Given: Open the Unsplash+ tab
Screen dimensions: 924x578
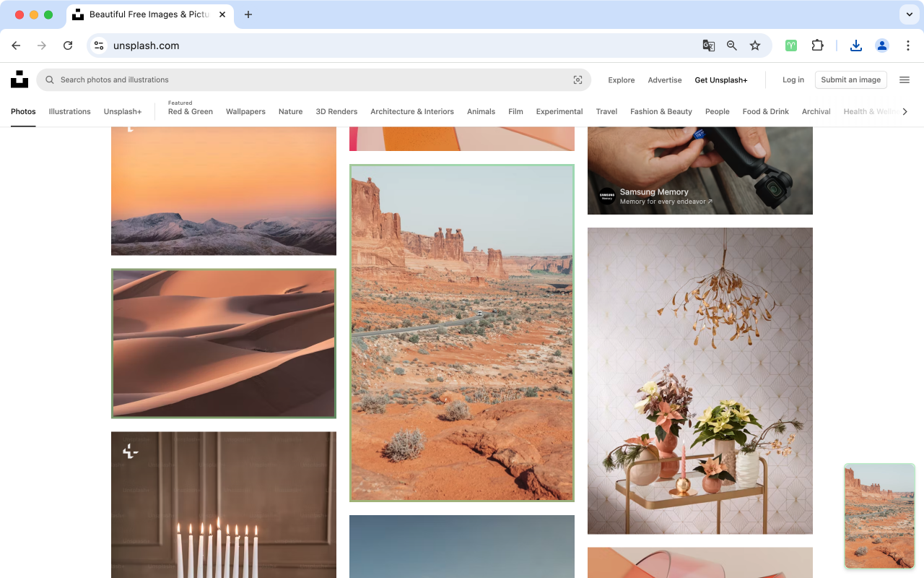Looking at the screenshot, I should coord(123,112).
